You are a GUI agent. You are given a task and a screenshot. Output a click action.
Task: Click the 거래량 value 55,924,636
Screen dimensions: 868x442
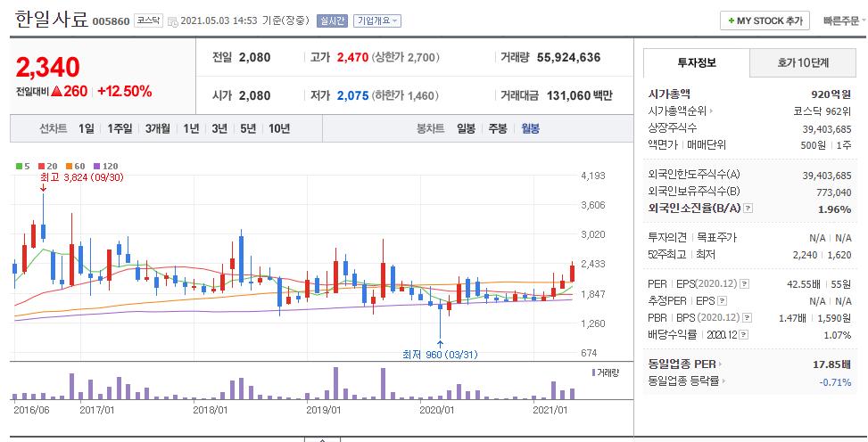tap(568, 57)
